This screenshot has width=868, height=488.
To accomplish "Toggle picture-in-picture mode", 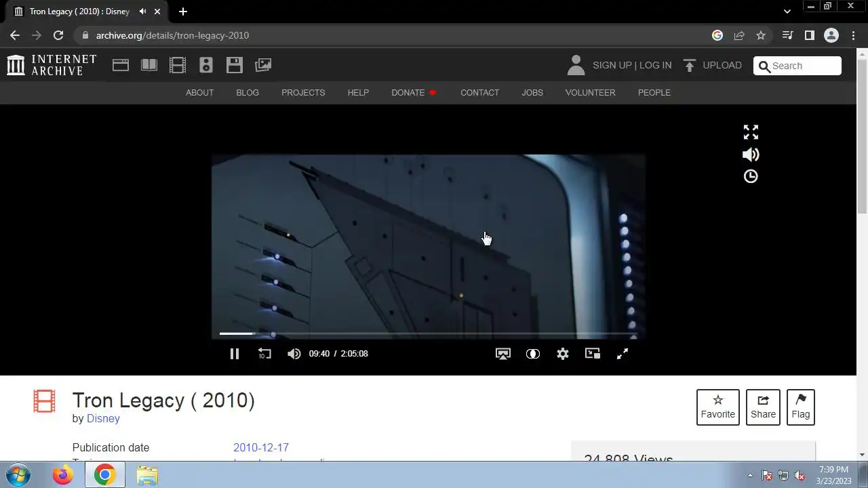I will coord(593,354).
